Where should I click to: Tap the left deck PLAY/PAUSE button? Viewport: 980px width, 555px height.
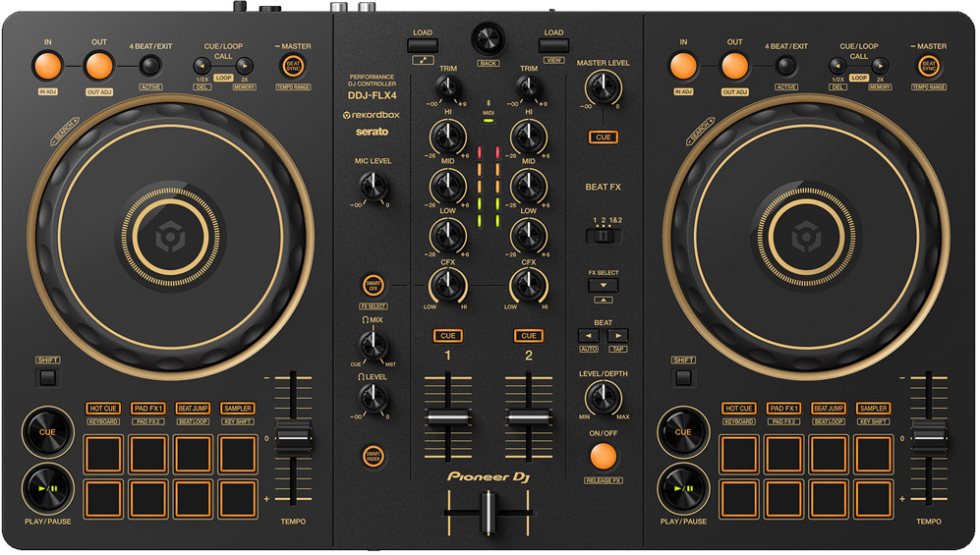tap(47, 488)
